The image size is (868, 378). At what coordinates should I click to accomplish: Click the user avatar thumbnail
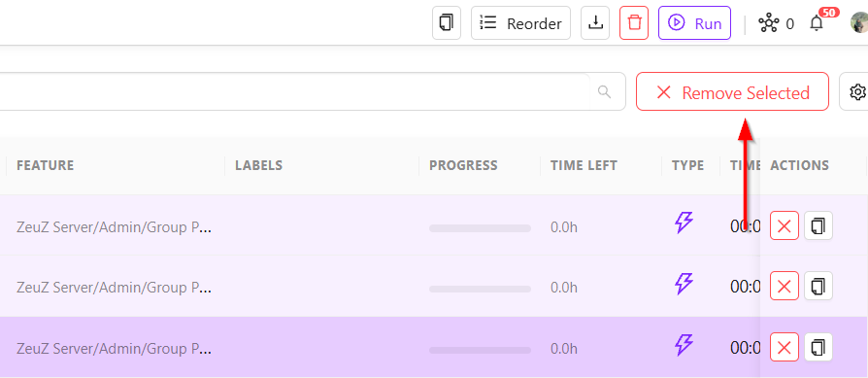(x=859, y=22)
